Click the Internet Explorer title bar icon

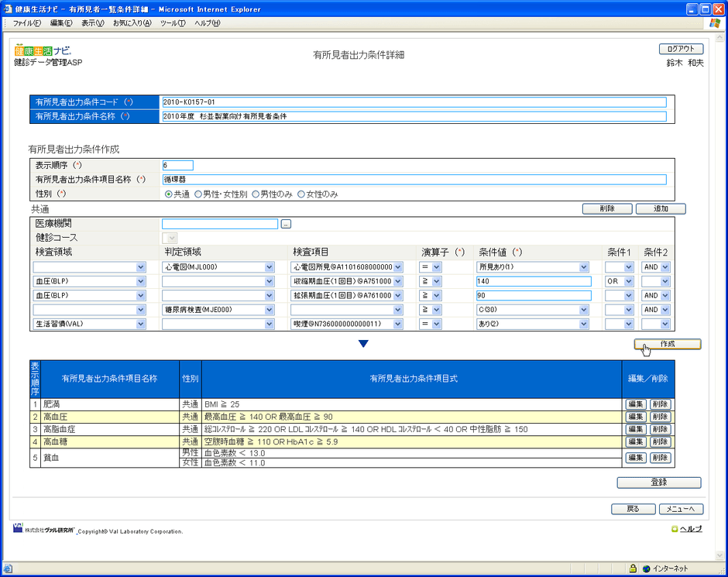[x=8, y=9]
